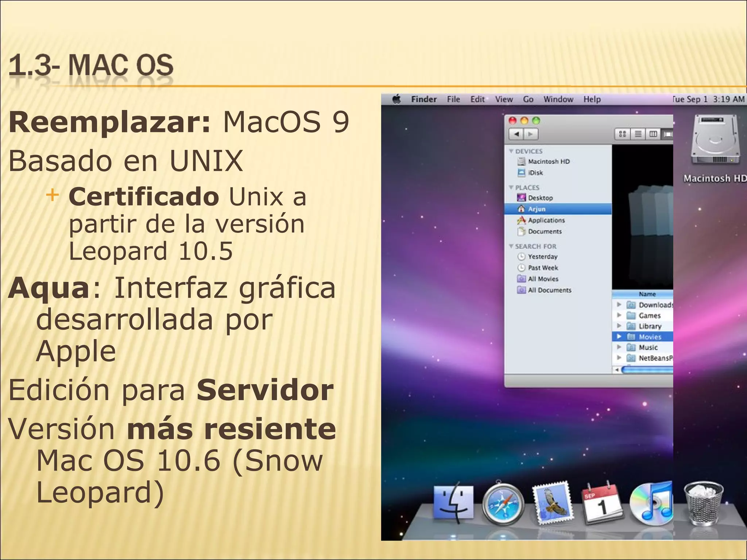Minimize the Finder window with yellow button
747x560 pixels.
point(525,120)
